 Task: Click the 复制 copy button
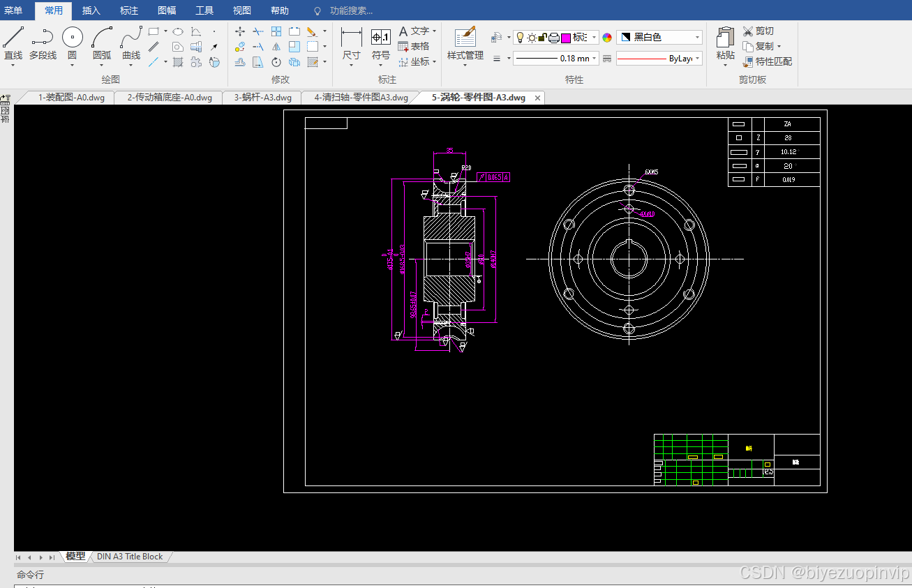click(762, 46)
